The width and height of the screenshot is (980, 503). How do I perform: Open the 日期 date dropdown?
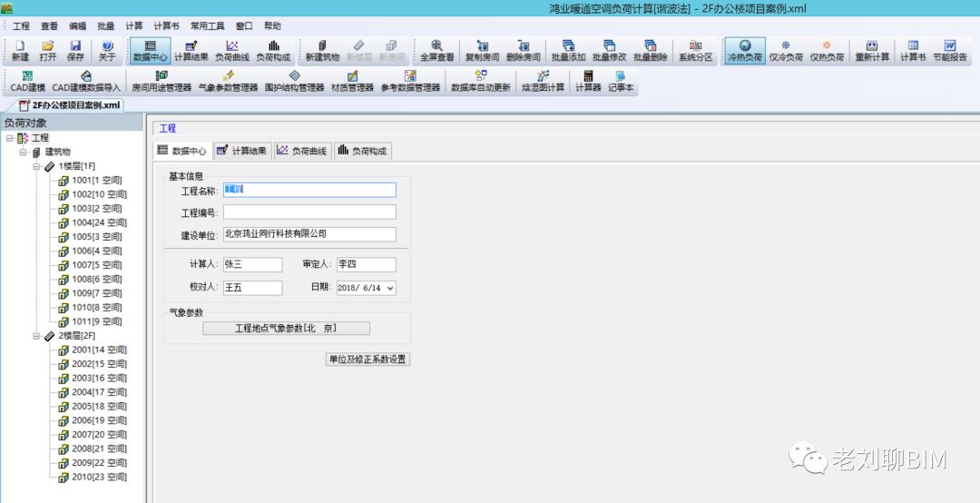point(390,288)
